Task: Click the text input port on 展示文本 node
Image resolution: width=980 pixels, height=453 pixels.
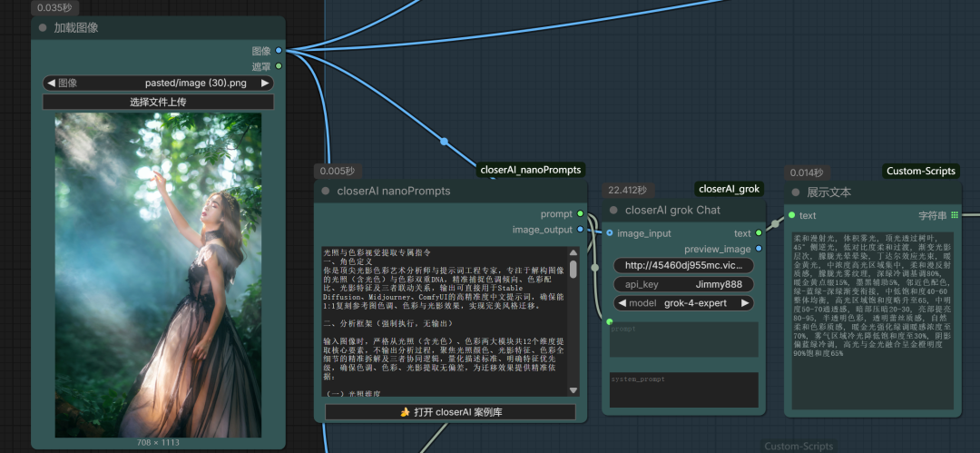Action: [x=792, y=215]
